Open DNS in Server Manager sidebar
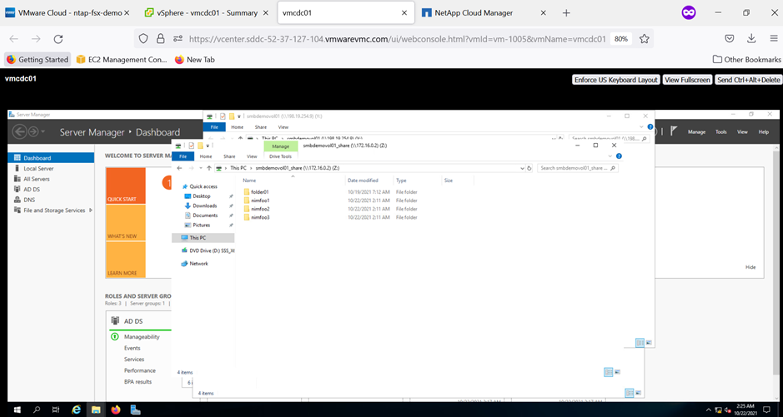The image size is (783, 418). pos(29,199)
